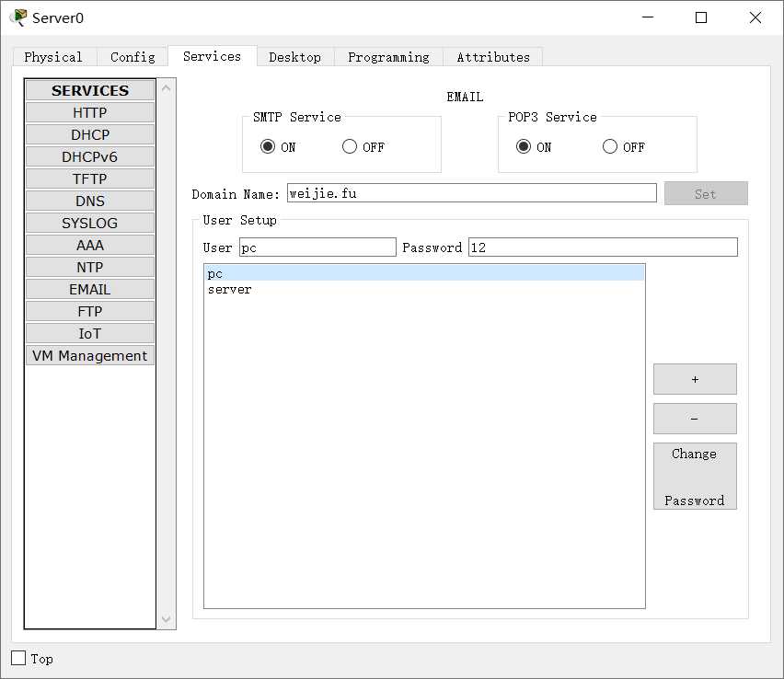Screen dimensions: 784x679
Task: Toggle the Top checkbox
Action: point(18,658)
